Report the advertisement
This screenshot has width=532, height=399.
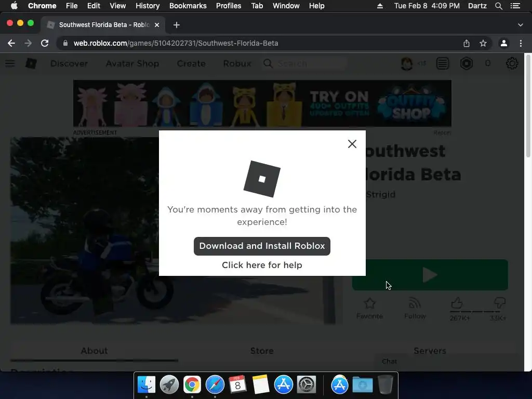point(442,132)
